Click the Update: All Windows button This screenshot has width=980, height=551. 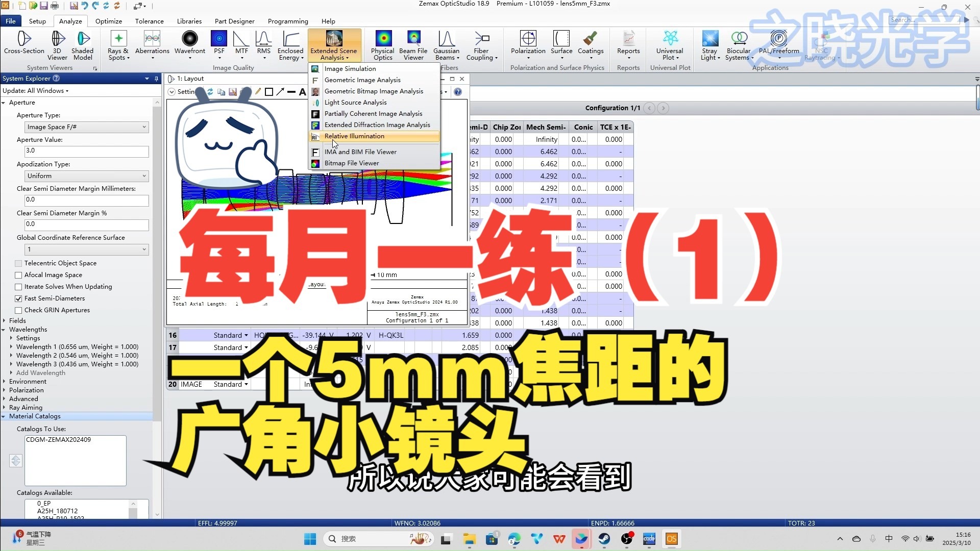pyautogui.click(x=35, y=90)
